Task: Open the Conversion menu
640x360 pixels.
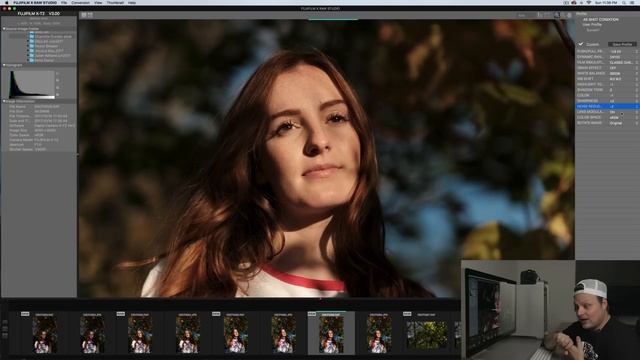Action: tap(80, 2)
